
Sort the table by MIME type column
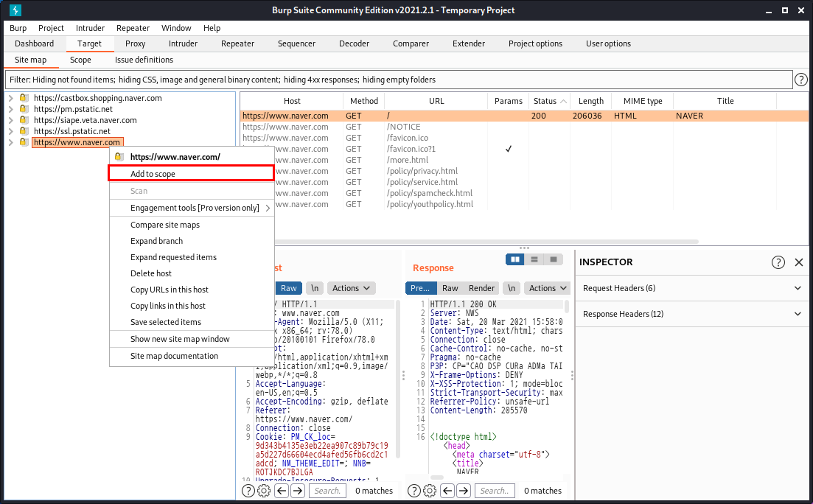point(643,101)
